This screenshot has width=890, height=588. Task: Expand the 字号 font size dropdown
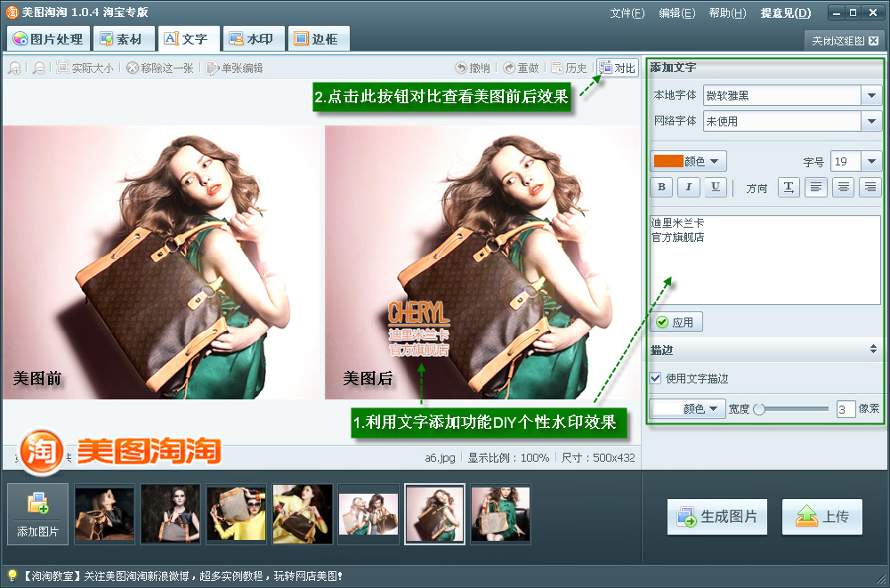point(871,161)
